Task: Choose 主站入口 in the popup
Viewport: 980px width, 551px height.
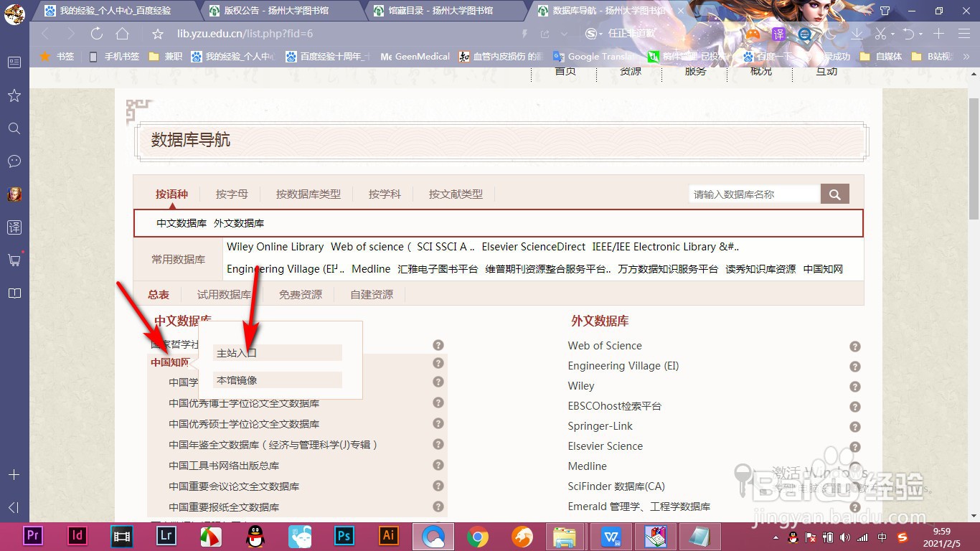Action: tap(278, 353)
